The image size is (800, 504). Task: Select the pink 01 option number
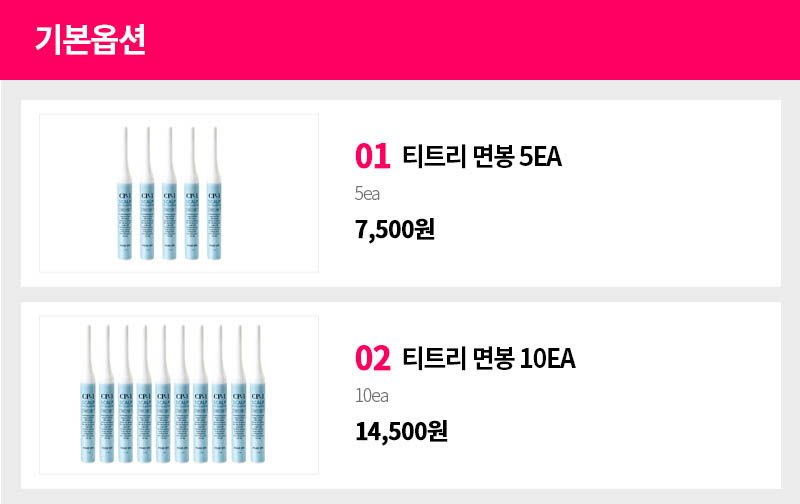(x=372, y=156)
